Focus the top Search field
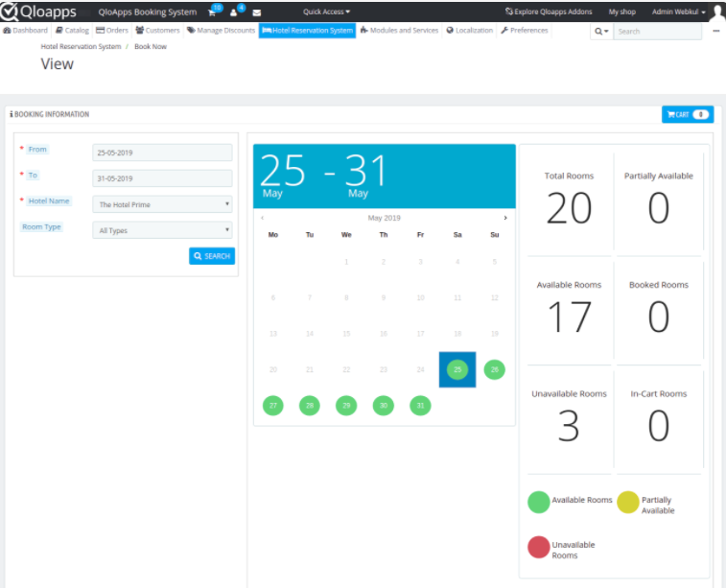Screen dimensions: 726x588 pyautogui.click(x=658, y=32)
